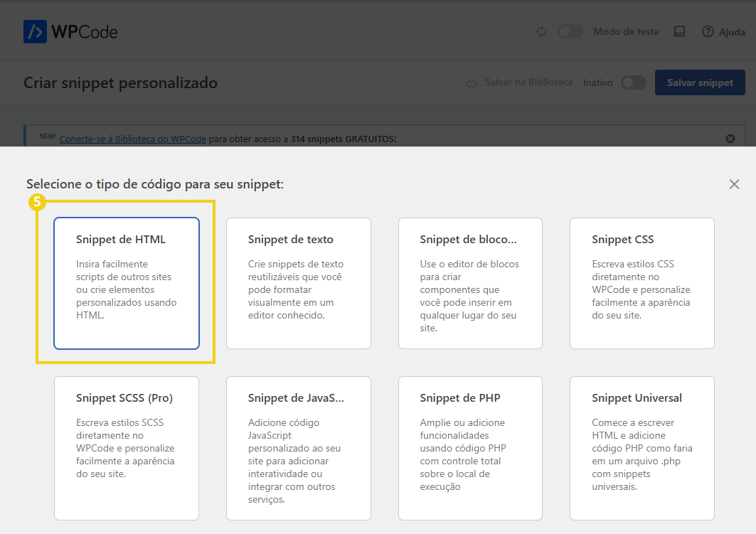Enable the Modo de teste toggle
Screen dimensions: 756x534
point(570,32)
